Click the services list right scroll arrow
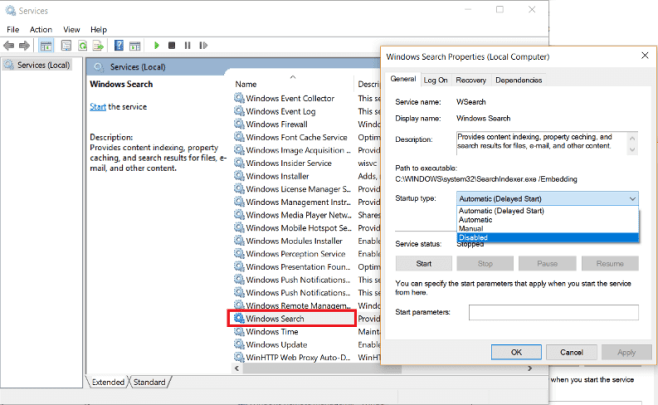Image resolution: width=658 pixels, height=405 pixels. tap(530, 368)
